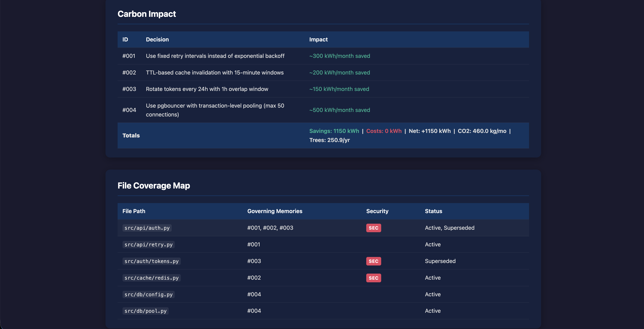Select the #001 fixed retry intervals row
644x329 pixels.
[x=215, y=56]
